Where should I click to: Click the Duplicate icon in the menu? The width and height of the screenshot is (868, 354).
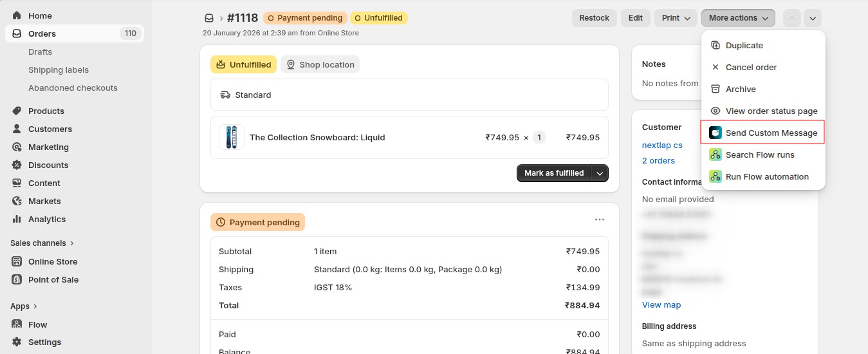point(716,46)
